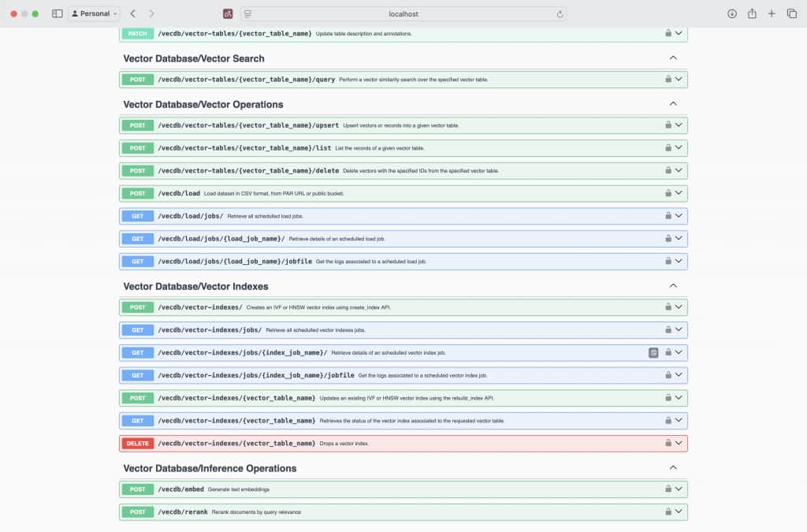The width and height of the screenshot is (807, 532).
Task: Toggle authorization on the vector-tables upsert endpoint
Action: 669,125
